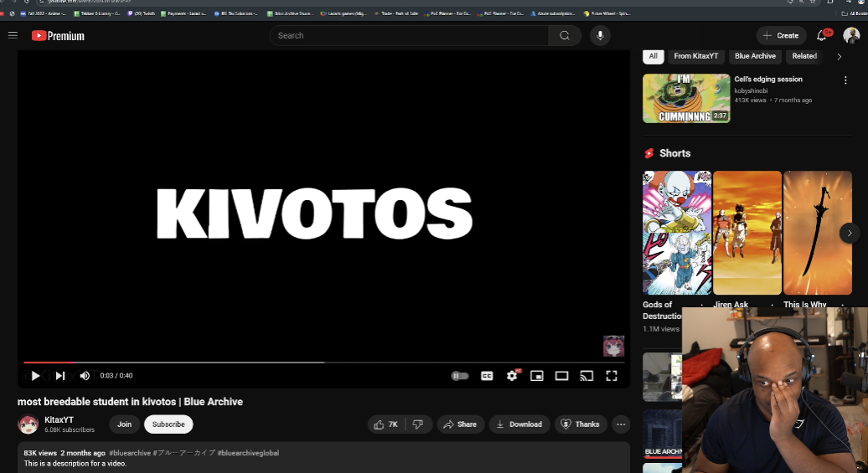The width and height of the screenshot is (868, 473).
Task: Dislike the video
Action: [x=419, y=424]
